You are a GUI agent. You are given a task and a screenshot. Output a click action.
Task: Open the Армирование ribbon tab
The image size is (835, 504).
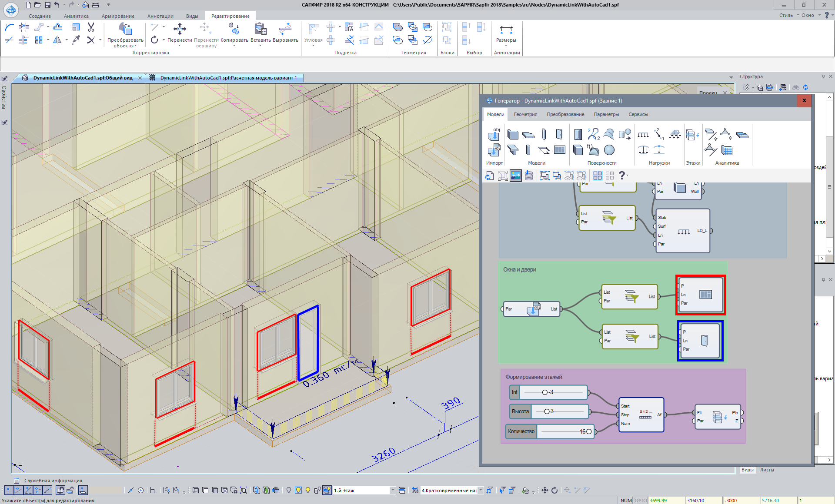[x=118, y=16]
